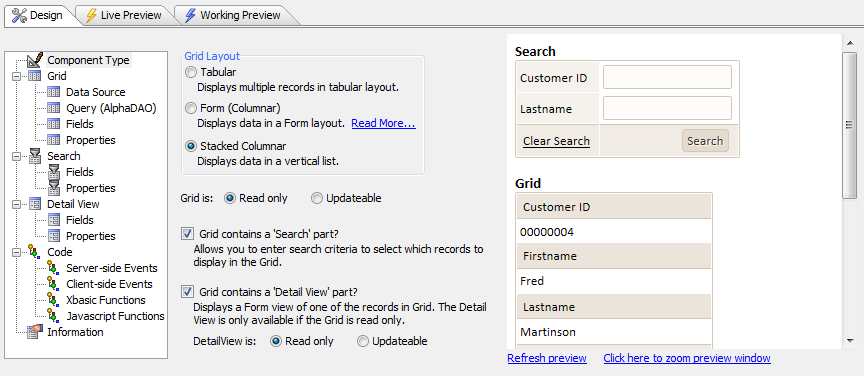Click the Server-side Events icon

[x=53, y=268]
